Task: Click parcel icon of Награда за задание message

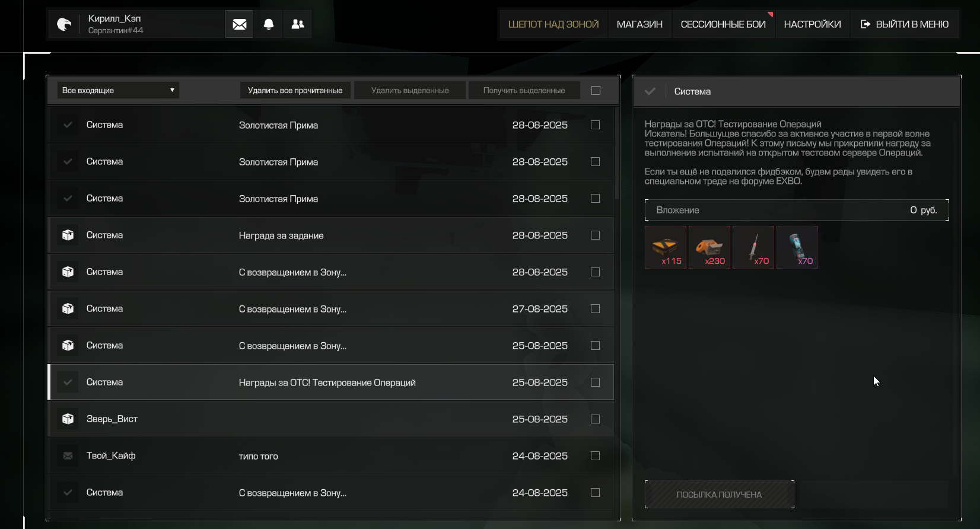Action: [68, 235]
